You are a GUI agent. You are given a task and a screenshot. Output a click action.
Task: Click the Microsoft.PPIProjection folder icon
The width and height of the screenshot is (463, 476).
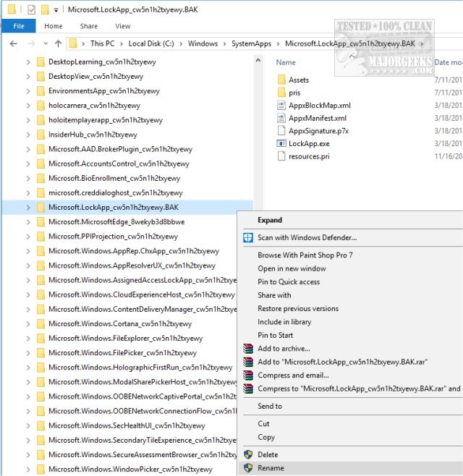41,237
